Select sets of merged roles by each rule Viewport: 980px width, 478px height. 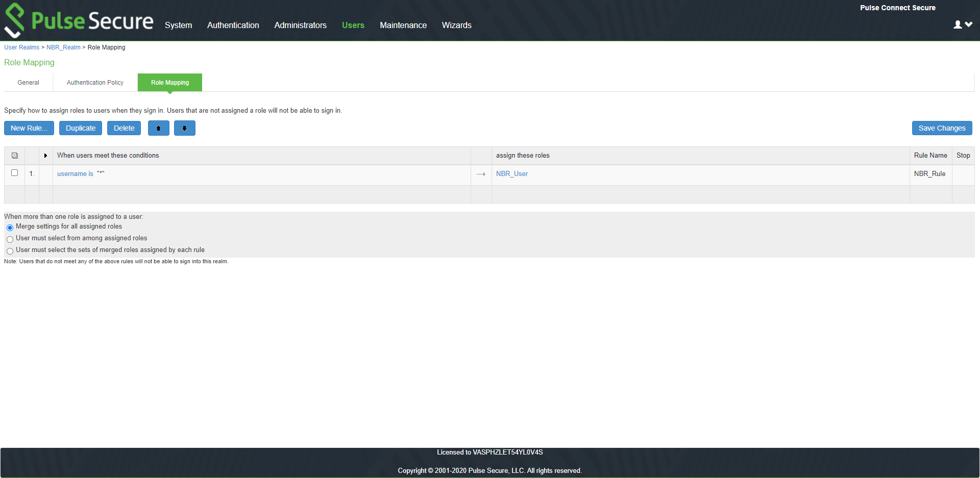[x=10, y=251]
